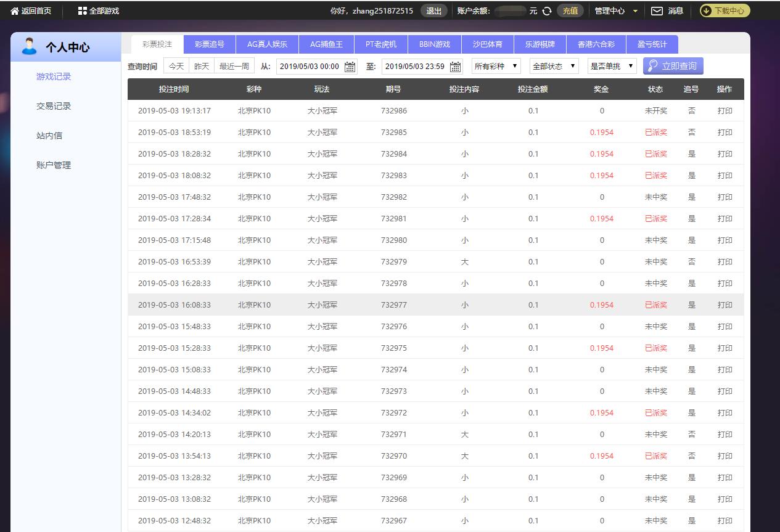Open the AG真人娱乐 tab
Screen dimensions: 780x532
point(267,44)
